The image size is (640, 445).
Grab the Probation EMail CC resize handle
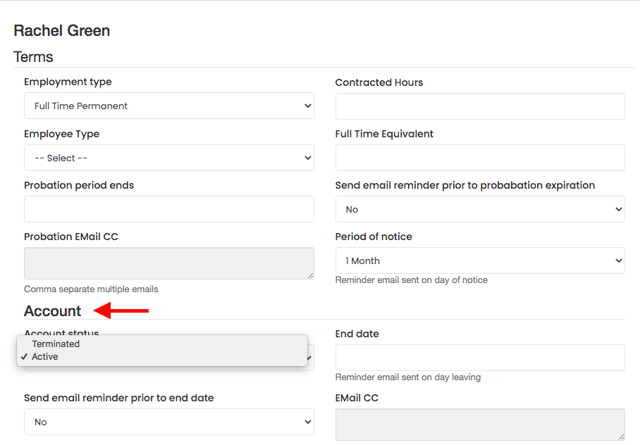[309, 275]
